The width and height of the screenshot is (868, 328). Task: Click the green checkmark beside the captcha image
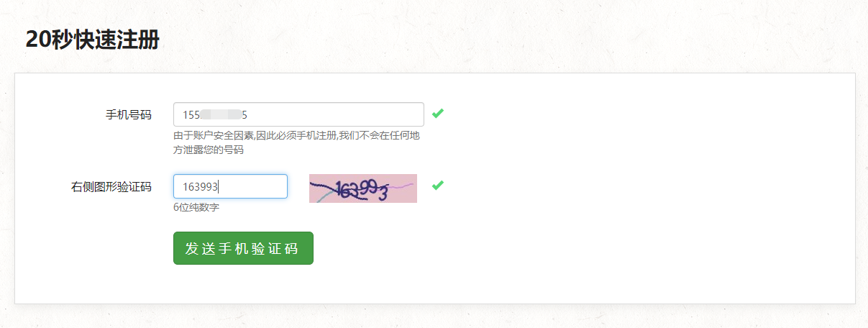tap(437, 185)
